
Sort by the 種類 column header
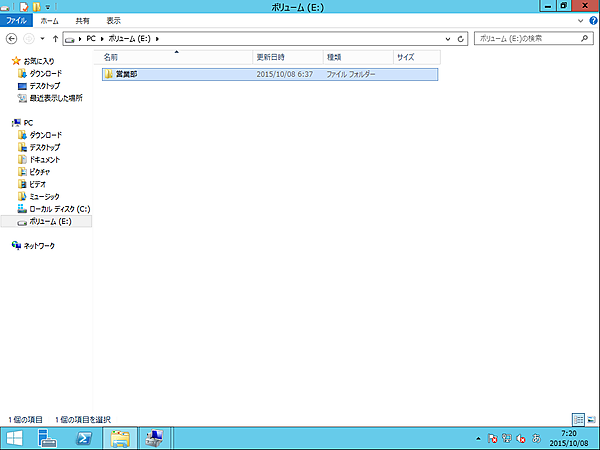358,57
